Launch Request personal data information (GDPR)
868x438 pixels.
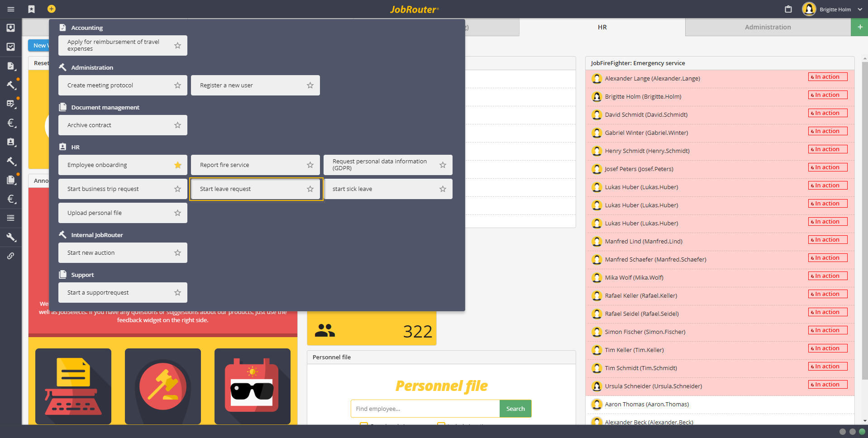click(x=388, y=165)
